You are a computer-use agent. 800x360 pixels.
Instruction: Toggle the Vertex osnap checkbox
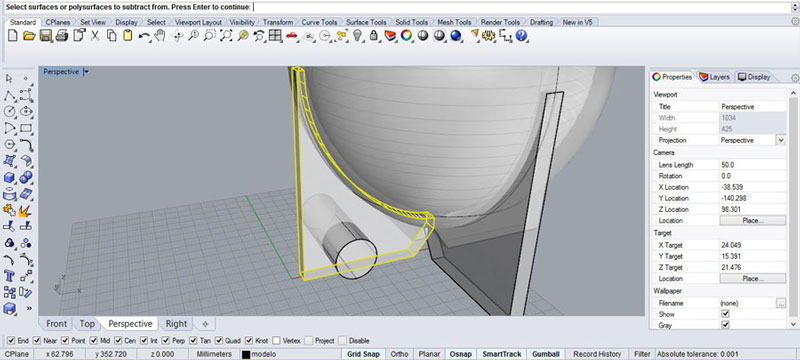point(276,340)
